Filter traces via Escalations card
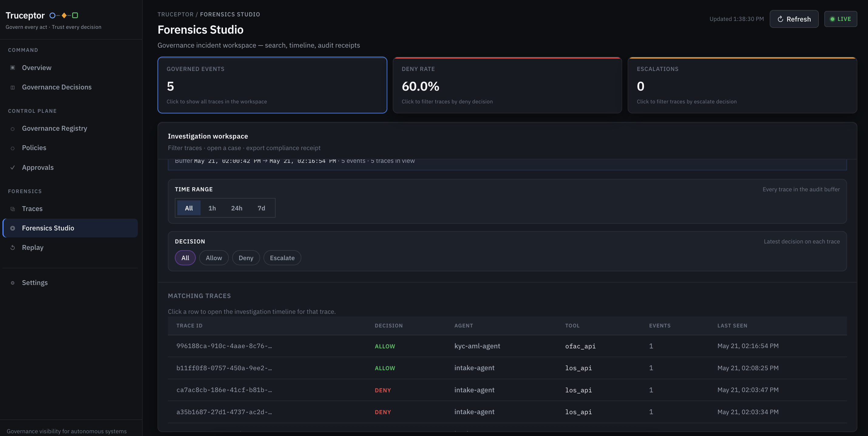 point(742,85)
